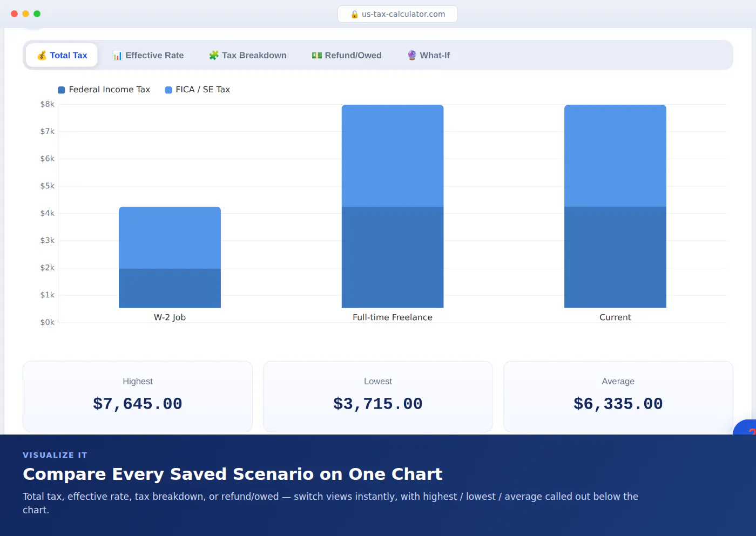Click the dollar bill icon on Refund/Owed
The width and height of the screenshot is (756, 536).
coord(317,55)
